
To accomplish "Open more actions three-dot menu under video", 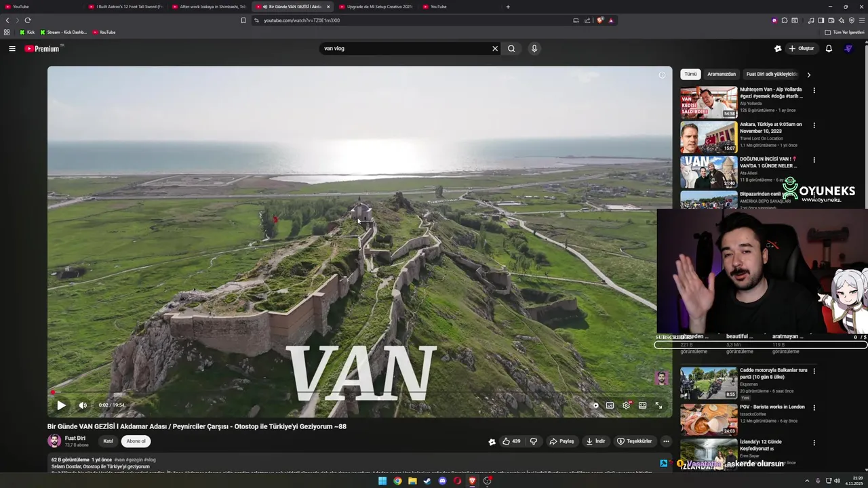I will click(x=666, y=441).
